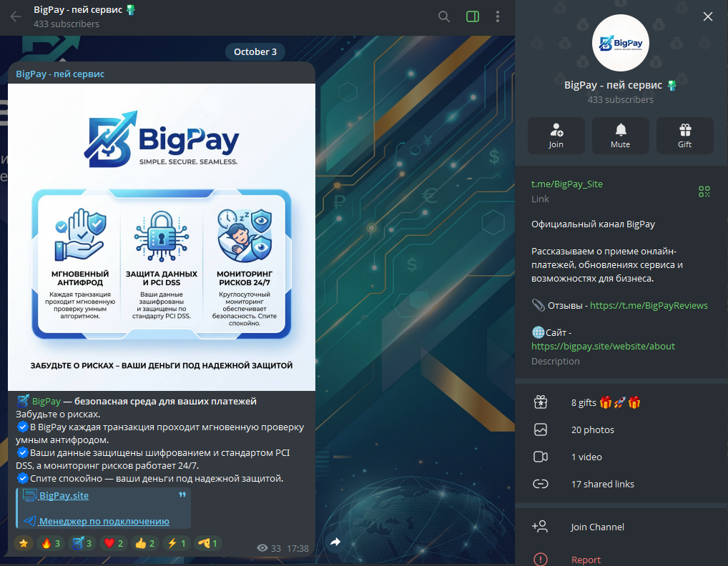Toggle the right sidebar panel icon

[x=473, y=16]
